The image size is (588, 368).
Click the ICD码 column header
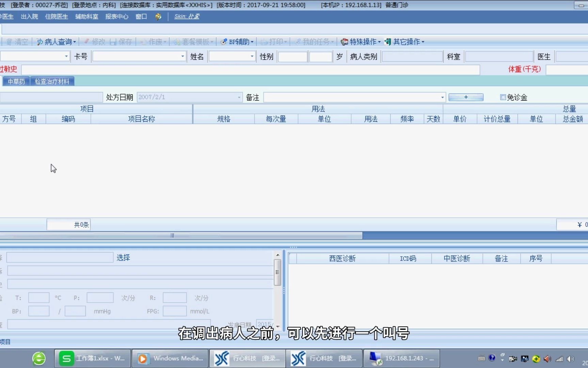(408, 259)
